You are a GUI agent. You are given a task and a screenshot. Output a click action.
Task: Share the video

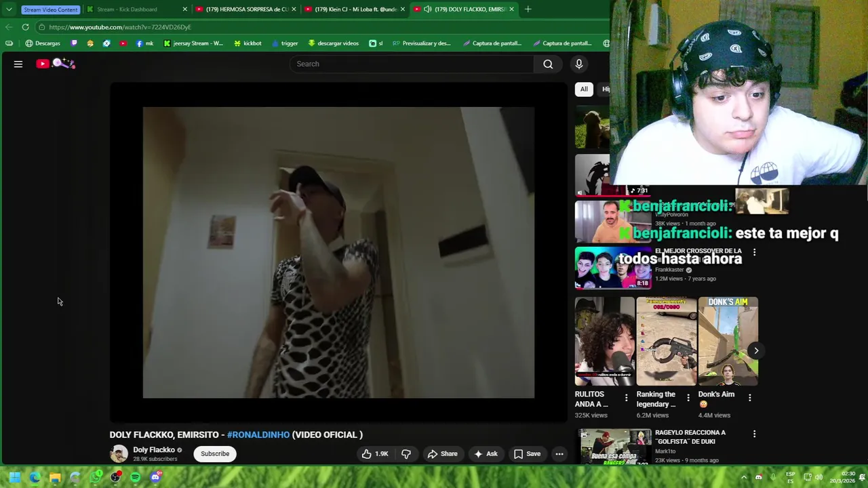click(x=442, y=454)
